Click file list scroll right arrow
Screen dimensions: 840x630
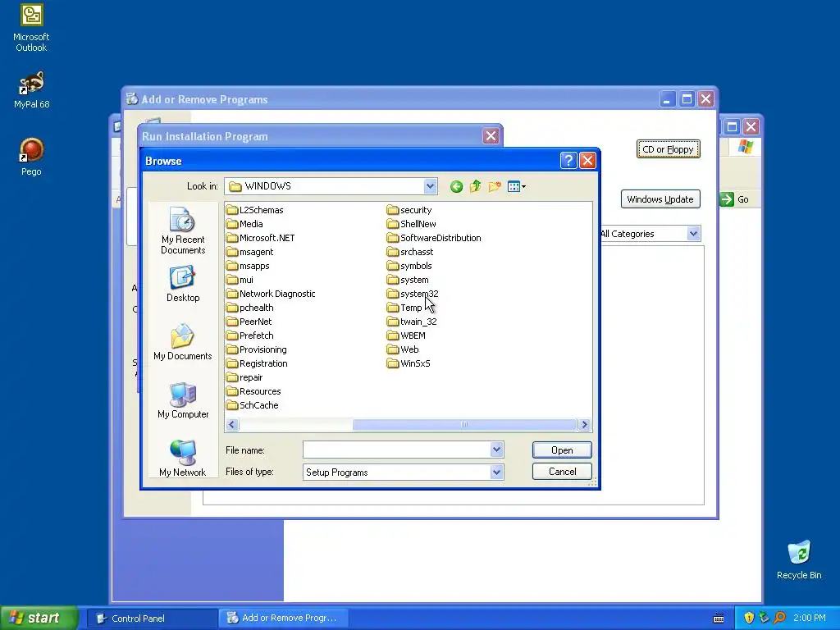(x=584, y=425)
